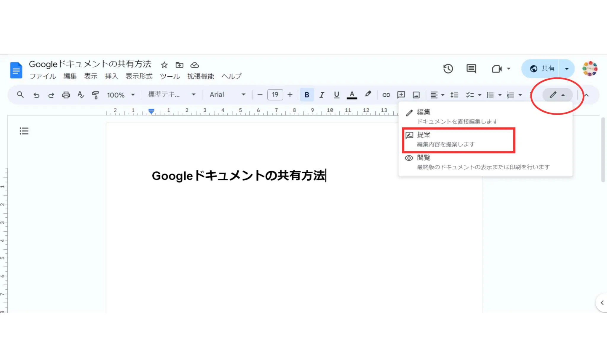Viewport: 607px width, 364px height.
Task: Open the ヘルプ menu
Action: click(231, 76)
